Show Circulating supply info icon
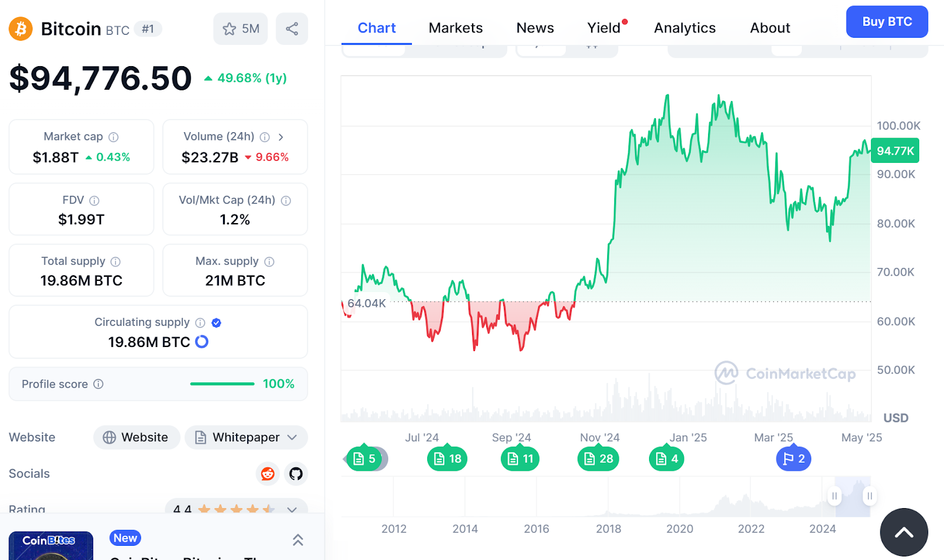Screen dimensions: 944x560 click(x=200, y=323)
